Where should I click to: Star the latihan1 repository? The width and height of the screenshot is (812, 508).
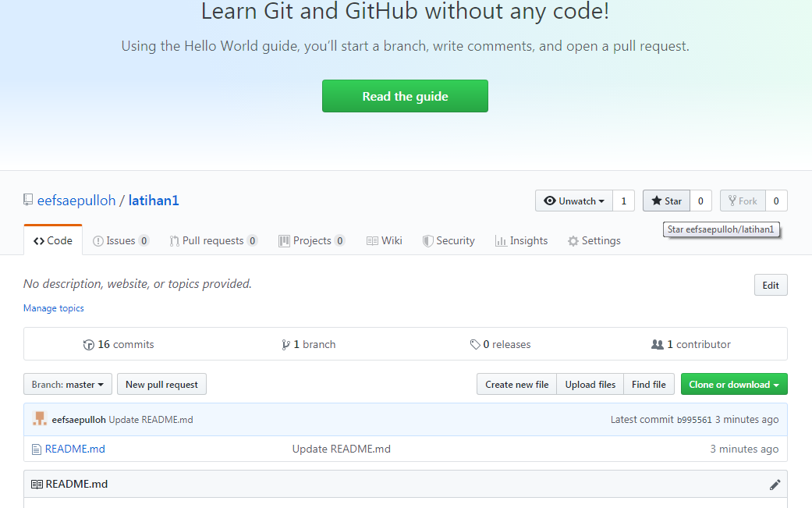[666, 201]
